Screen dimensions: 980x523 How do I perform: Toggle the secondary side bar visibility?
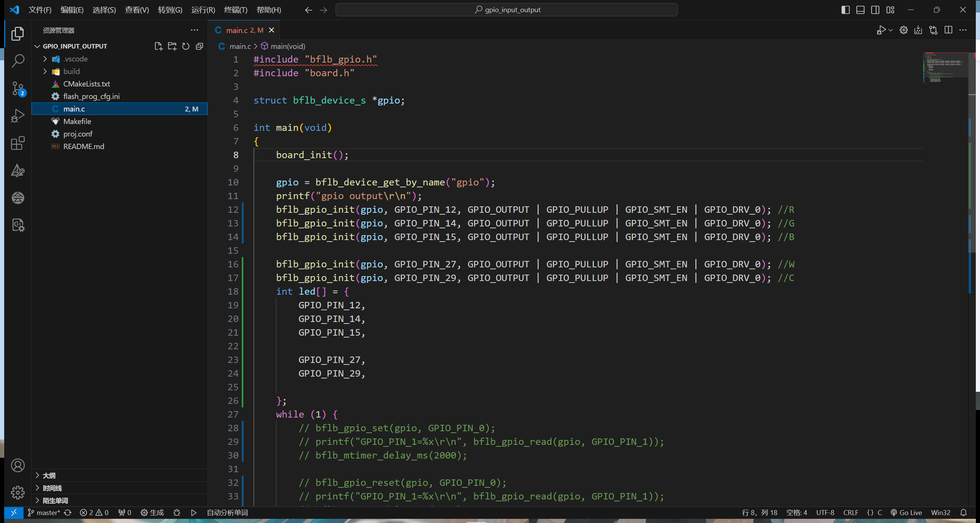coord(875,10)
